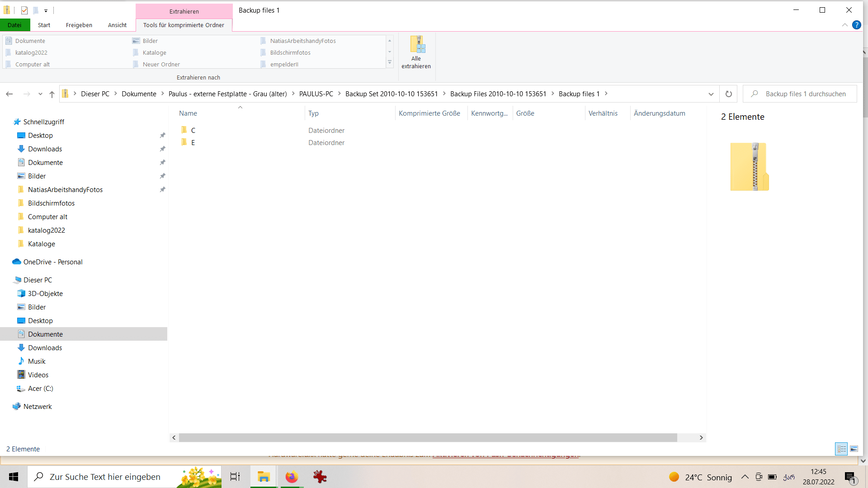Click horizontal scrollbar right arrow
The image size is (868, 488).
(701, 438)
